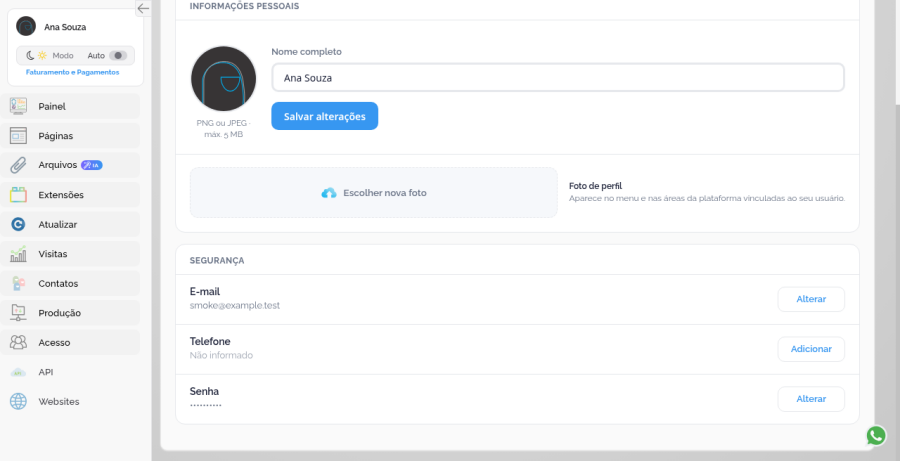Open WhatsApp chat bubble

tap(876, 436)
